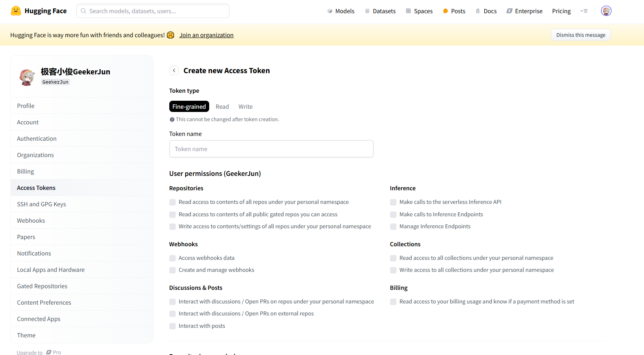Check Interact with posts
644x355 pixels.
tap(172, 326)
